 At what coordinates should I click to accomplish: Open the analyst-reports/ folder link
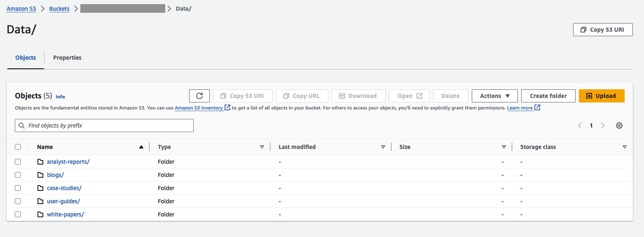pyautogui.click(x=68, y=162)
